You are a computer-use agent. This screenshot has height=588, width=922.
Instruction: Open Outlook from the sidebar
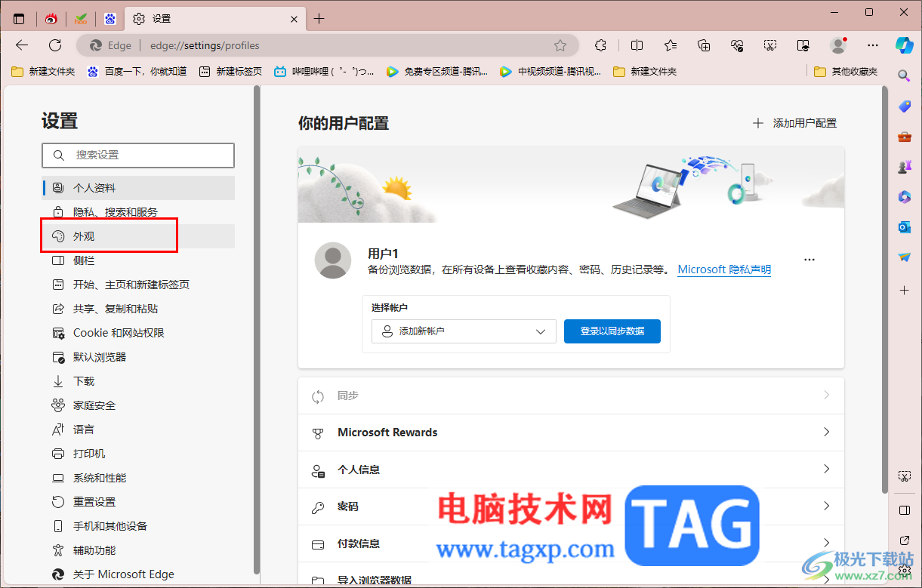[904, 226]
